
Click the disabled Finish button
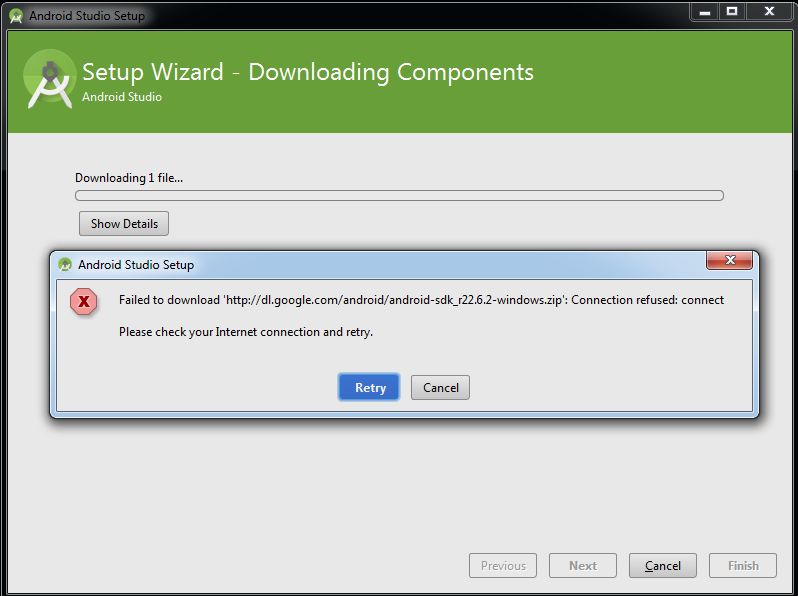tap(743, 565)
